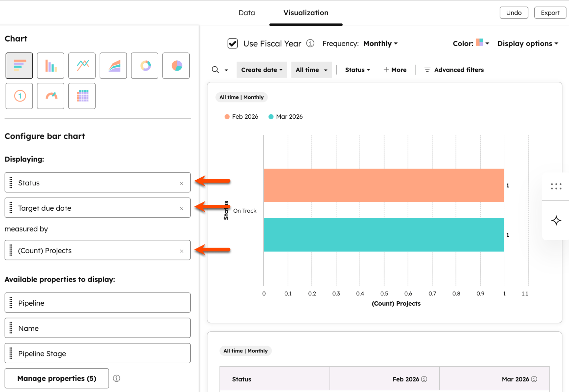Toggle the Feb 2026 legend series

click(241, 117)
